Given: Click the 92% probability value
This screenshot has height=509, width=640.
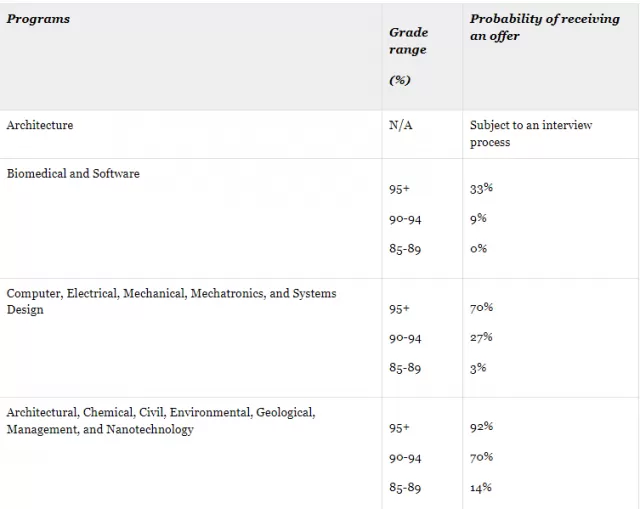Looking at the screenshot, I should [481, 427].
